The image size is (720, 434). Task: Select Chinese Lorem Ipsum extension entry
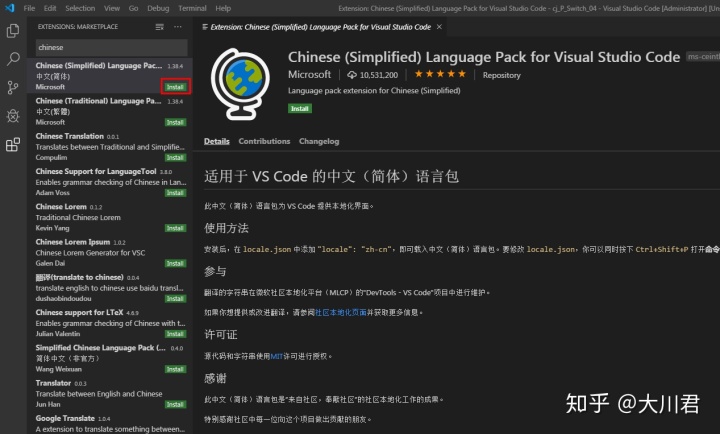pos(110,253)
